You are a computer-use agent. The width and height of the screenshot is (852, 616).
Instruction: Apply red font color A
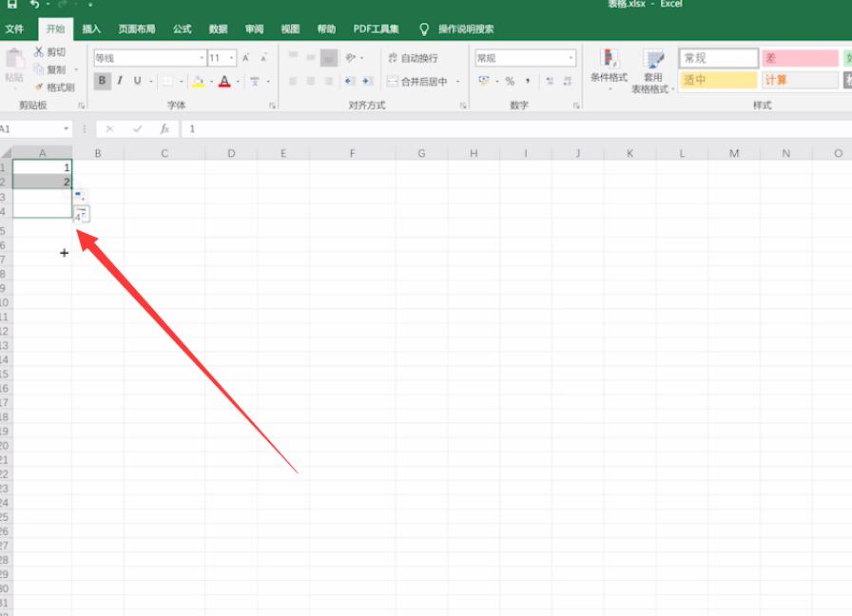click(224, 82)
